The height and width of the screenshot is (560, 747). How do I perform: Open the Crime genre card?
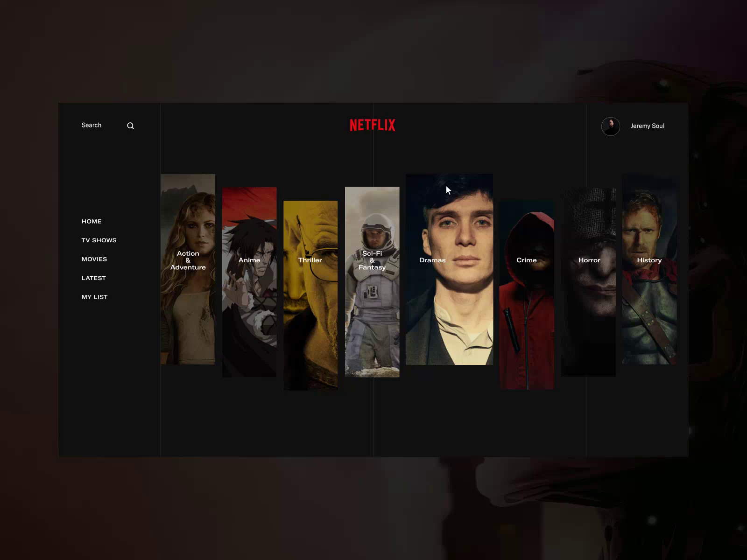(527, 295)
